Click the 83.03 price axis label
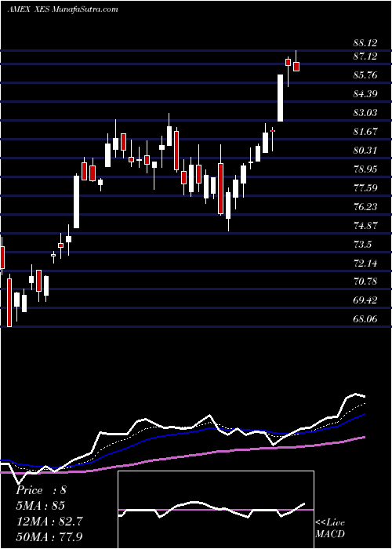Image resolution: width=392 pixels, height=549 pixels. 365,113
